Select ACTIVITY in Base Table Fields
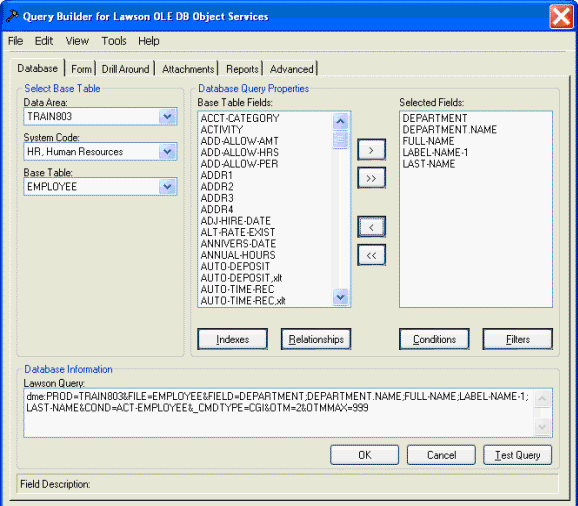 222,130
